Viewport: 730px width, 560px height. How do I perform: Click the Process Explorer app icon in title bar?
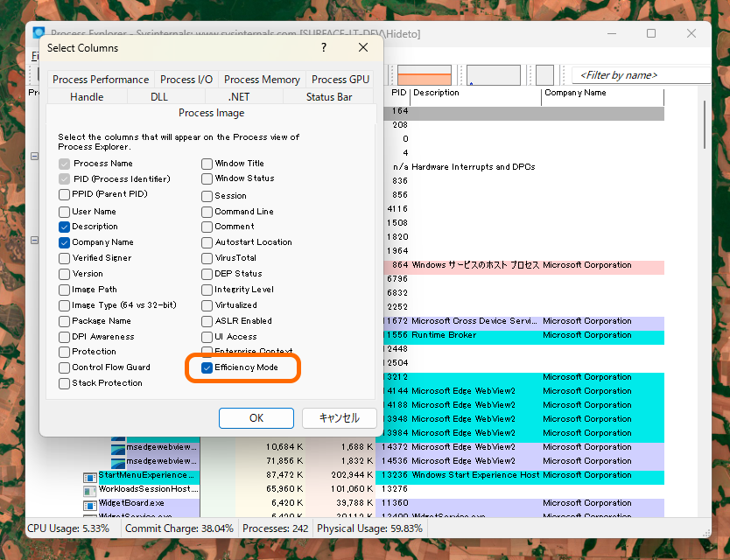[39, 32]
